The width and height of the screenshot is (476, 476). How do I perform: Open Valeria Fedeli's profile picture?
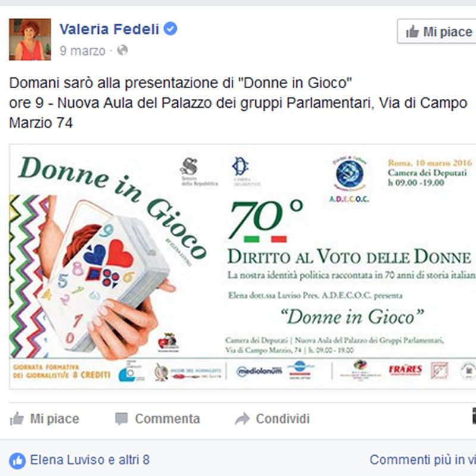click(x=30, y=39)
